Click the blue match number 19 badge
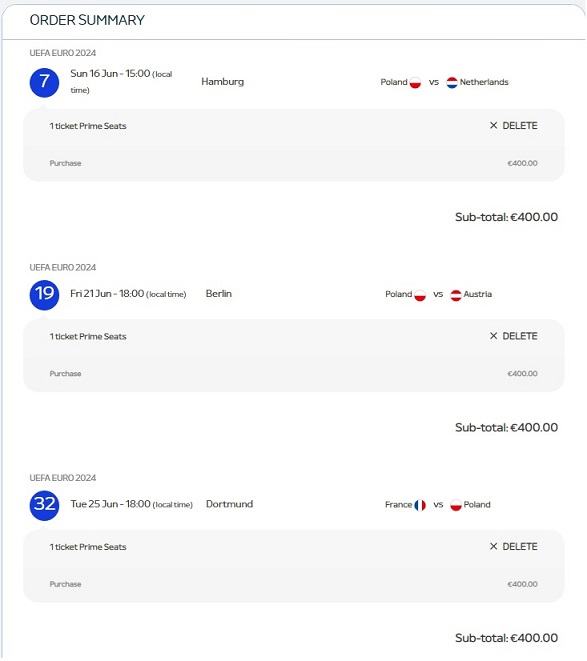The image size is (587, 661). 44,295
